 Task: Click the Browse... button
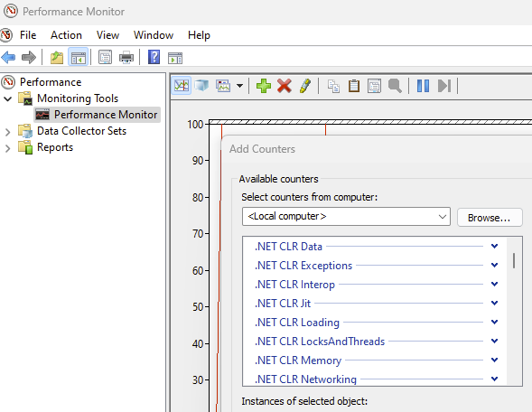[490, 218]
